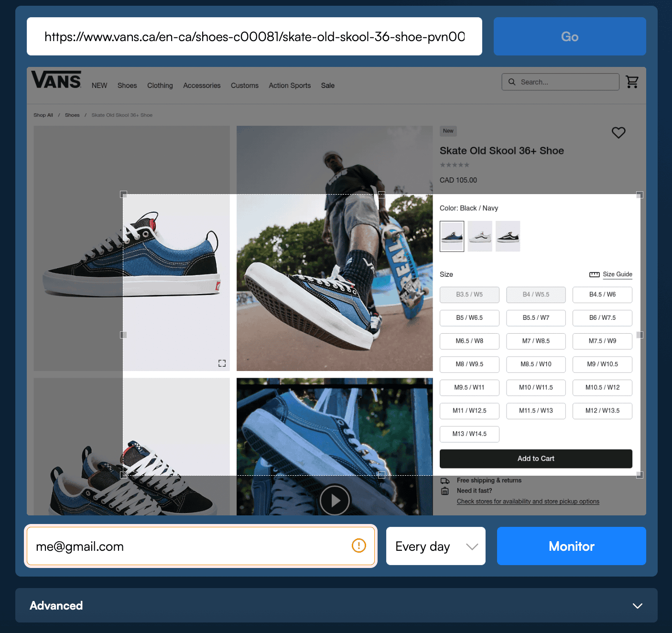Click the store pickup bag icon
This screenshot has height=633, width=672.
445,491
